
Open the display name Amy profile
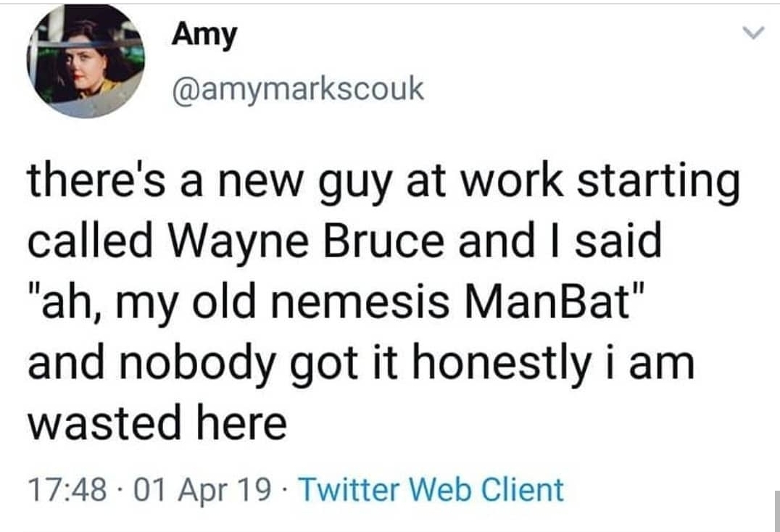[x=204, y=35]
